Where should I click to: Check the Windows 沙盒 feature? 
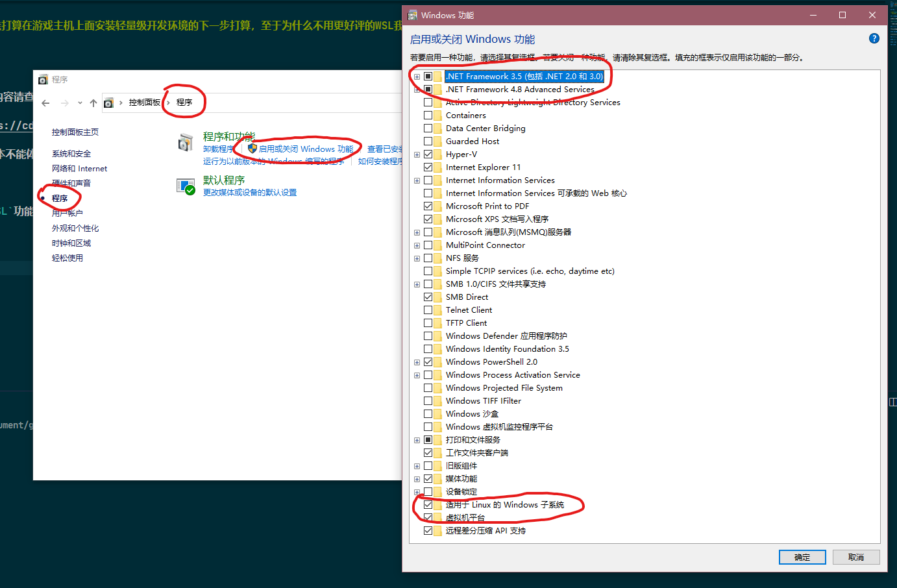(428, 414)
